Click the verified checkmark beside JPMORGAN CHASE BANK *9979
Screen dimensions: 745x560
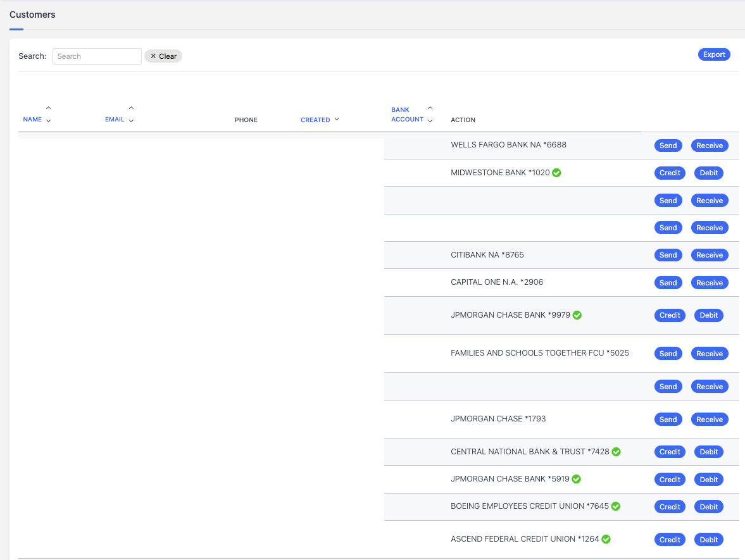pos(577,315)
